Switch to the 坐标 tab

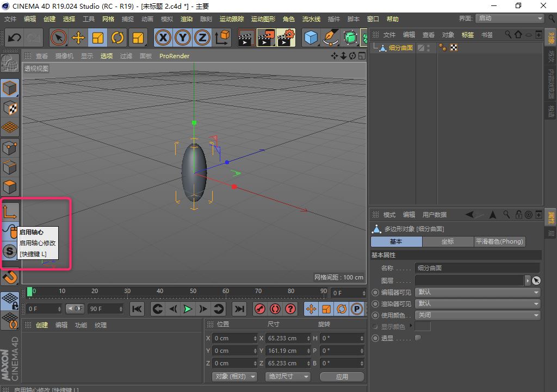tap(448, 241)
